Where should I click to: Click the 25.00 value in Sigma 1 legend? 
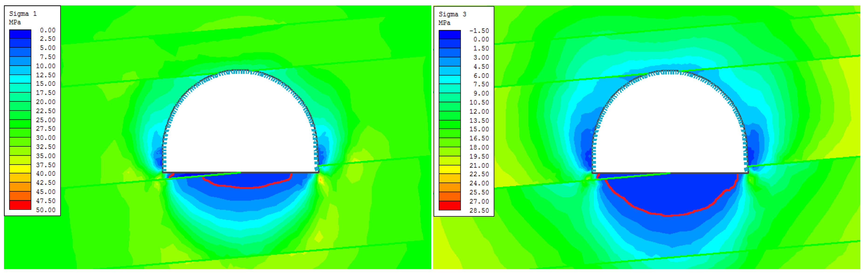[46, 120]
